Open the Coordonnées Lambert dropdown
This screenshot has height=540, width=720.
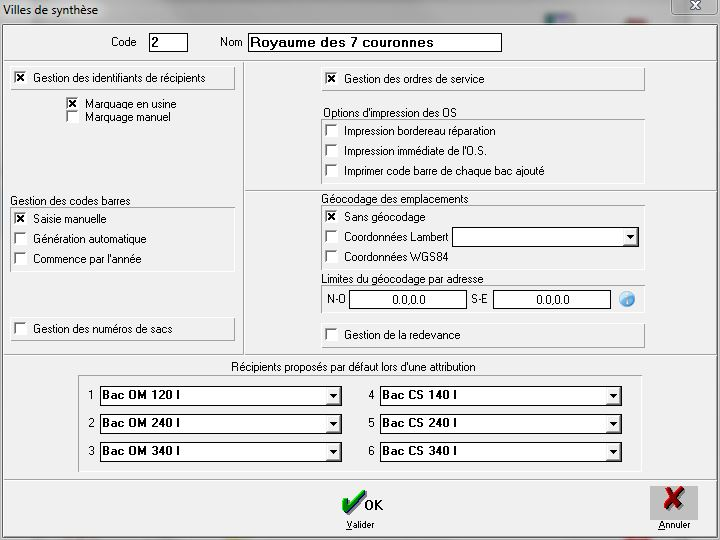tap(629, 237)
